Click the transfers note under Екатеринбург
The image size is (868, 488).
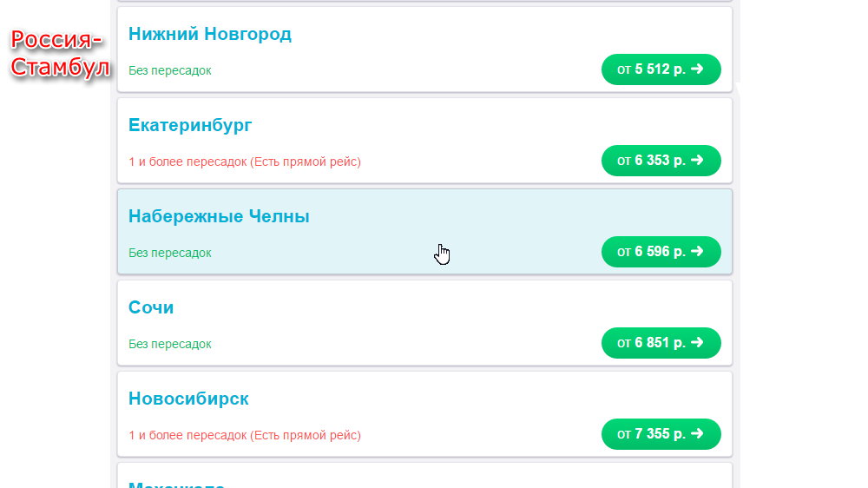click(x=245, y=162)
